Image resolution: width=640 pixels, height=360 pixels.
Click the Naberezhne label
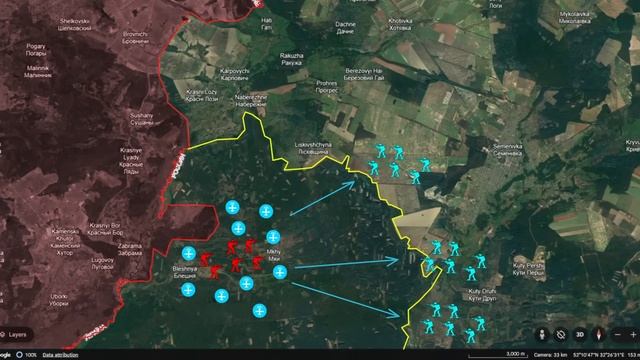pyautogui.click(x=251, y=101)
